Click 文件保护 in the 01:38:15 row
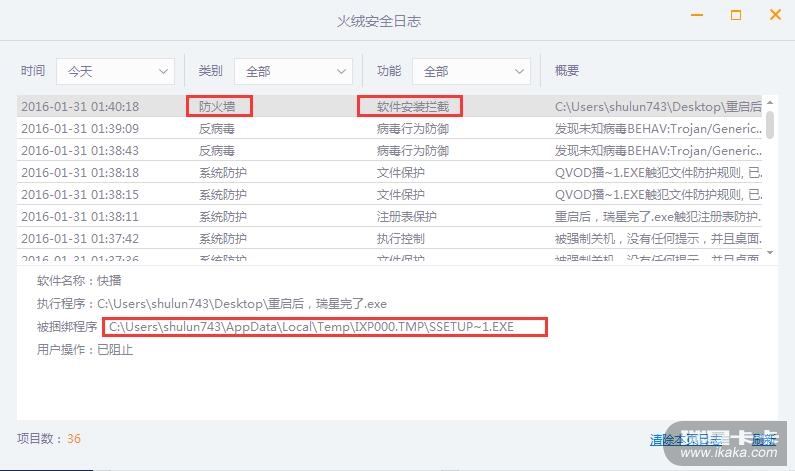This screenshot has width=795, height=471. point(401,195)
